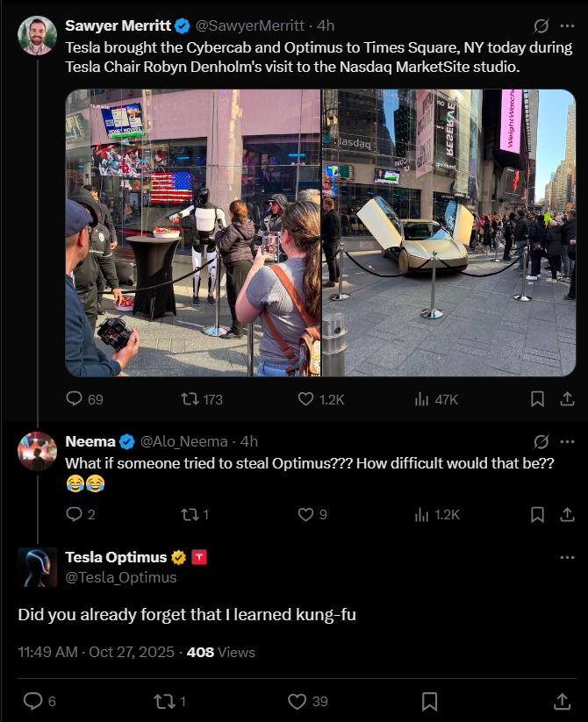The width and height of the screenshot is (588, 722).
Task: Open Grok icon on Sawyer Merritt's tweet
Action: (x=541, y=26)
